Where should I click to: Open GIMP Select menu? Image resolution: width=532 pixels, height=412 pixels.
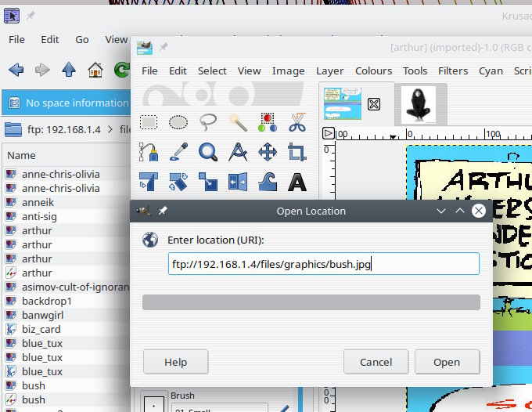(212, 70)
